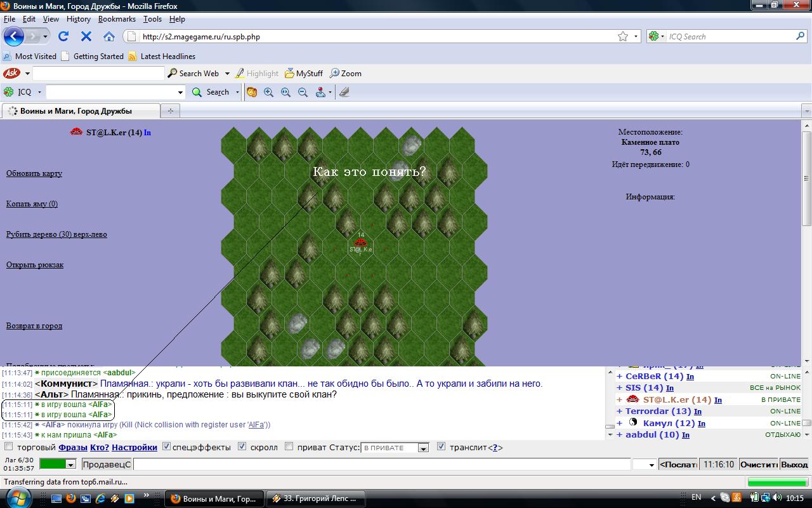812x508 pixels.
Task: Click the ICQ toolbar Search button
Action: (x=211, y=92)
